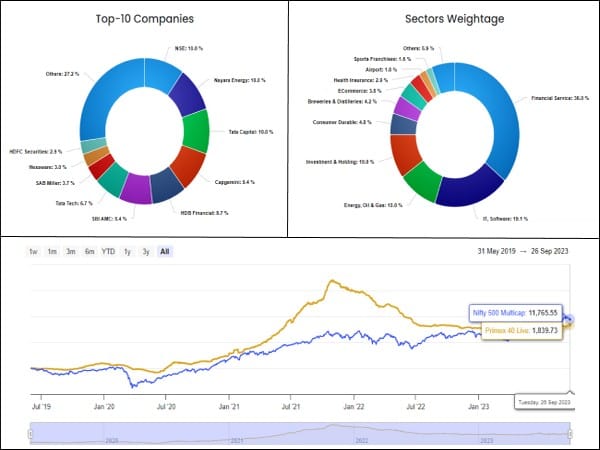Click the left navigator range handle

pos(31,434)
